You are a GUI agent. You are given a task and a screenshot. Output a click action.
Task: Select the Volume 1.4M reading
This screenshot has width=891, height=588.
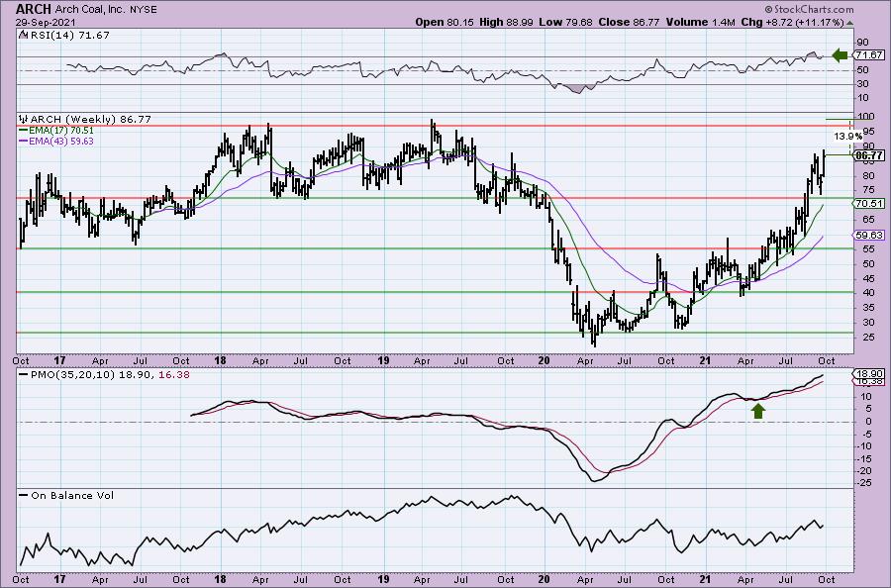coord(700,22)
